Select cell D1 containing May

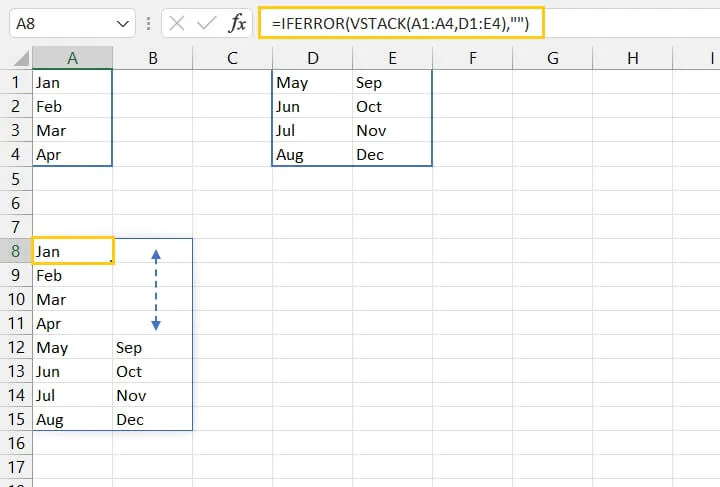point(312,83)
